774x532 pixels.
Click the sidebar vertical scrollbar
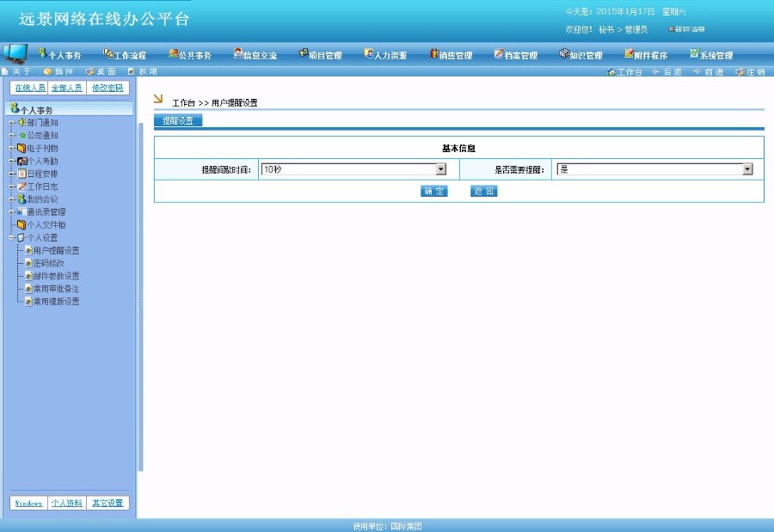point(141,297)
